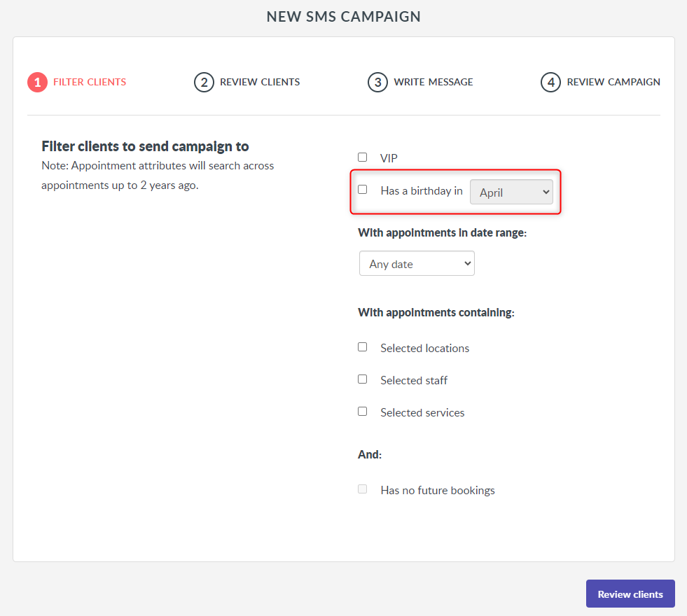Enable the 'Has a birthday in' checkbox
Image resolution: width=687 pixels, height=616 pixels.
point(362,190)
